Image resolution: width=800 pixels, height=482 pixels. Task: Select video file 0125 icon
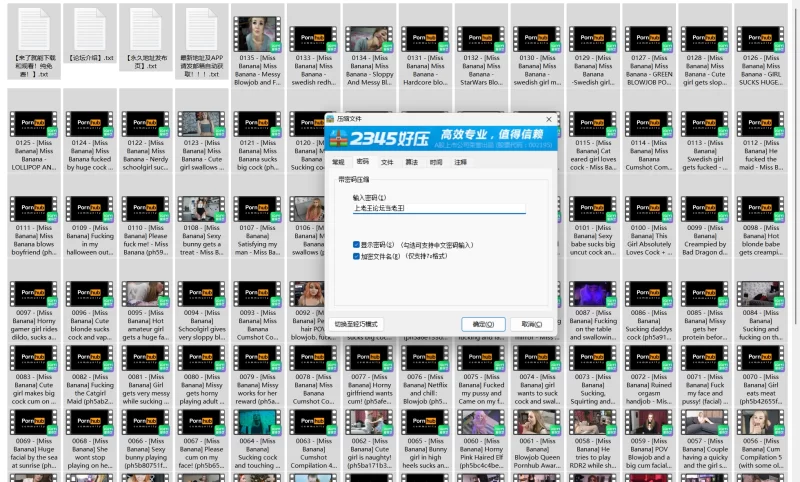tap(34, 124)
